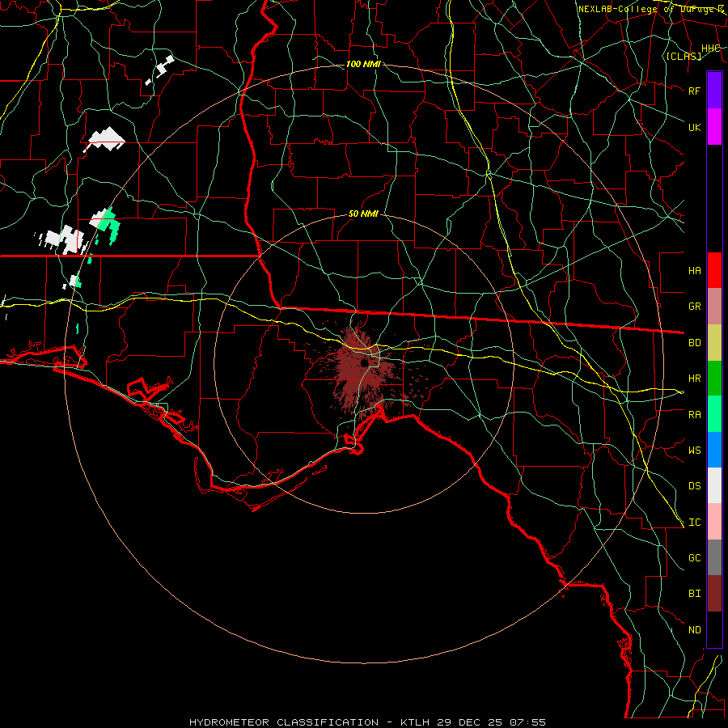Click the UK legend label

(x=695, y=127)
